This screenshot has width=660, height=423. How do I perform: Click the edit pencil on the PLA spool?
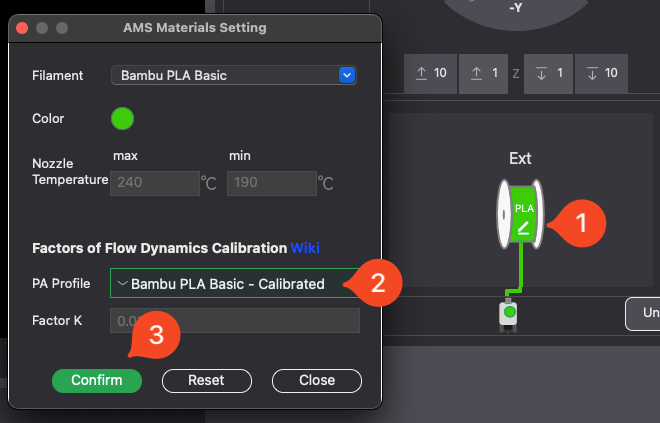(523, 227)
